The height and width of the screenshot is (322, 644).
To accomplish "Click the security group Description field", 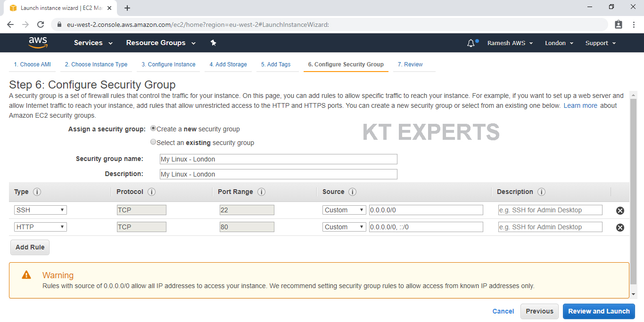I will [279, 174].
